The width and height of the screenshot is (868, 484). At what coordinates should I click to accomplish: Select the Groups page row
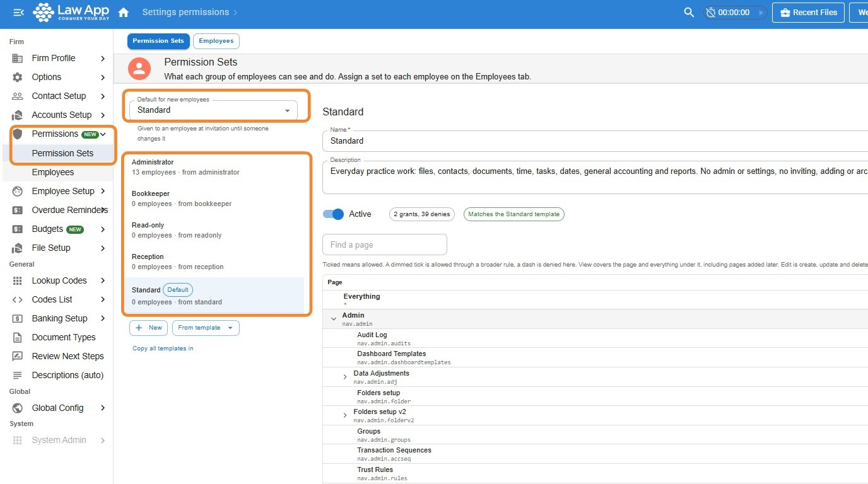[x=595, y=435]
